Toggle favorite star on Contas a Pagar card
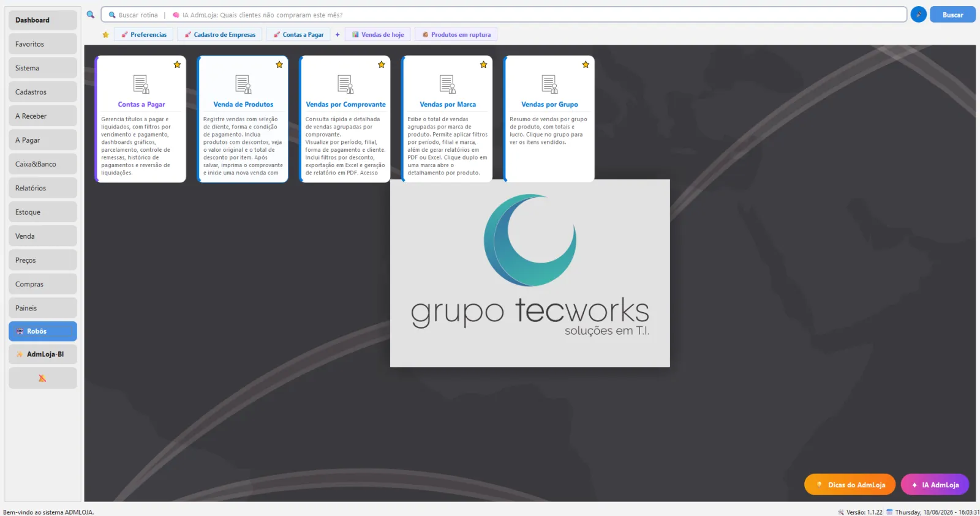 click(177, 64)
